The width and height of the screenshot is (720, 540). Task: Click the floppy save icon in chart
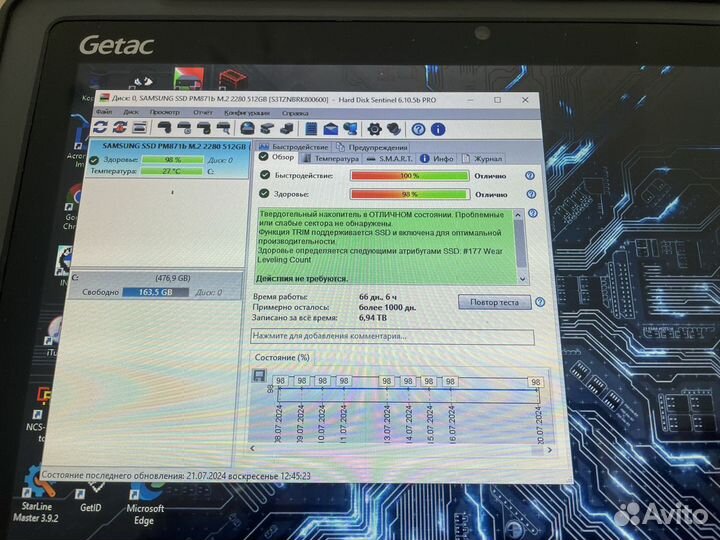[x=259, y=376]
